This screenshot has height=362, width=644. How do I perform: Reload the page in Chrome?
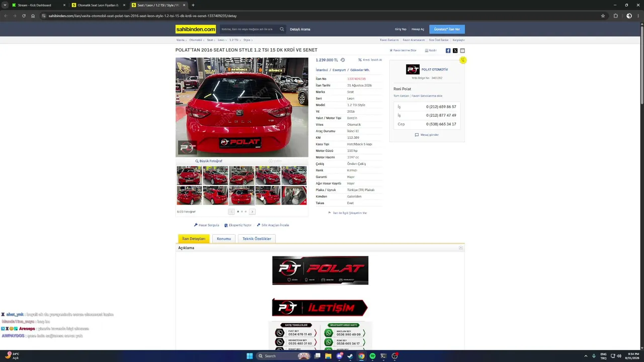[x=24, y=16]
